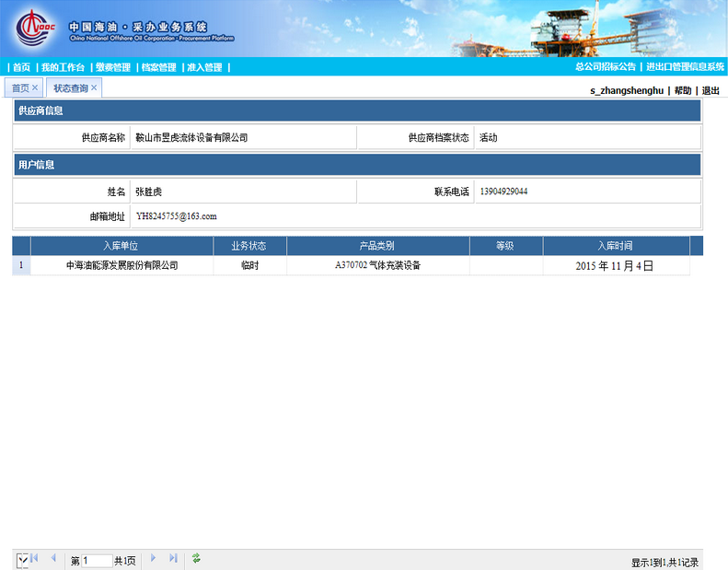Click the 邮箱地址 label
Image resolution: width=728 pixels, height=570 pixels.
pyautogui.click(x=108, y=216)
